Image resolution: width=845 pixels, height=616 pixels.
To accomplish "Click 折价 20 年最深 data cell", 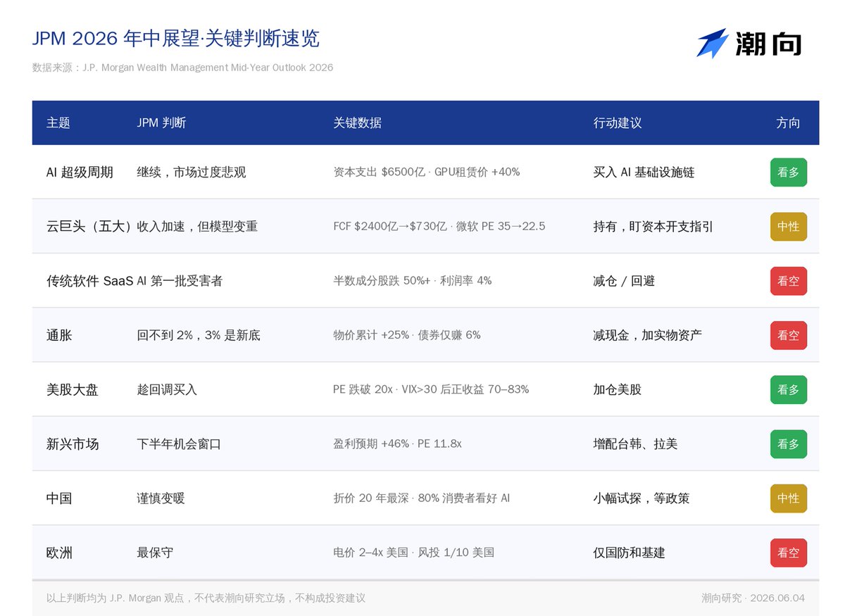I will point(422,498).
